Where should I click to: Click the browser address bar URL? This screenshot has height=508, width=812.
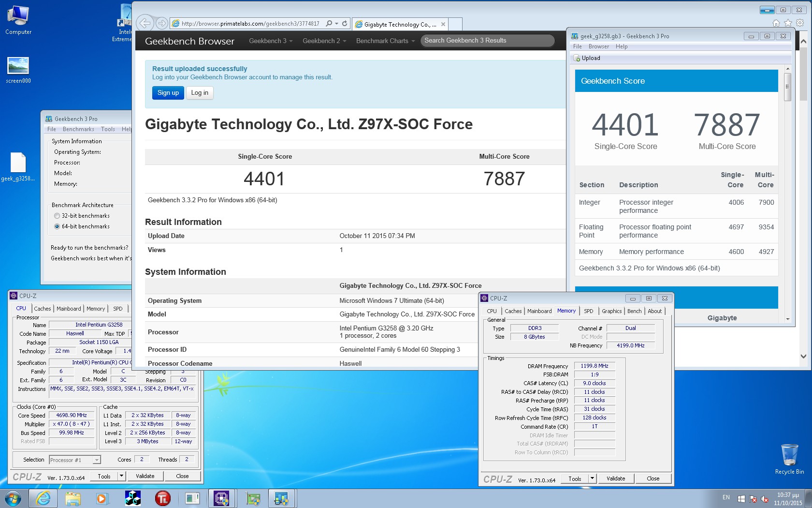(250, 23)
